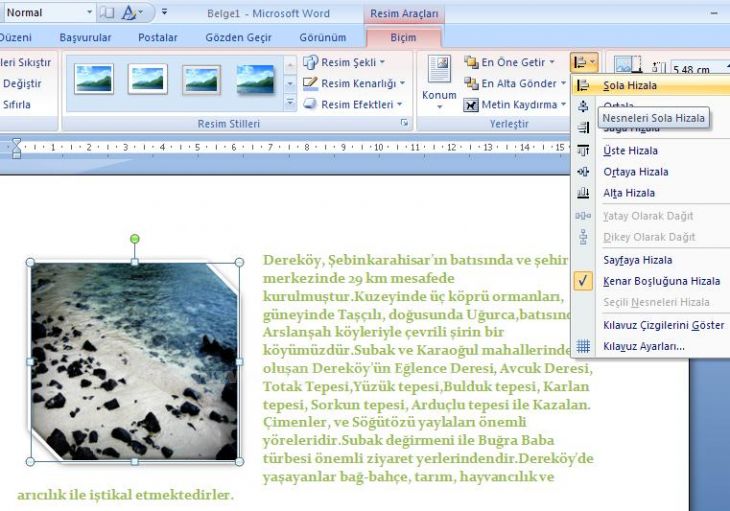This screenshot has height=511, width=730.
Task: Click the Konum page icon
Action: [439, 69]
